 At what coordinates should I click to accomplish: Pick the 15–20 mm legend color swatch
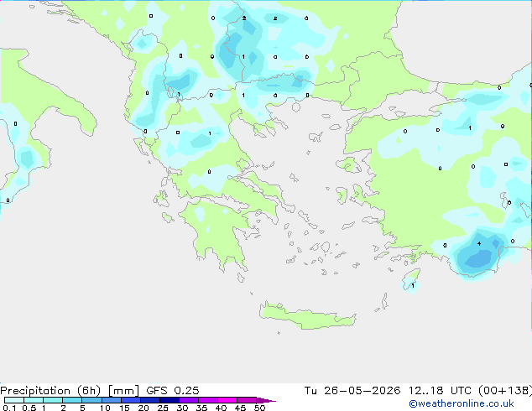pyautogui.click(x=131, y=400)
